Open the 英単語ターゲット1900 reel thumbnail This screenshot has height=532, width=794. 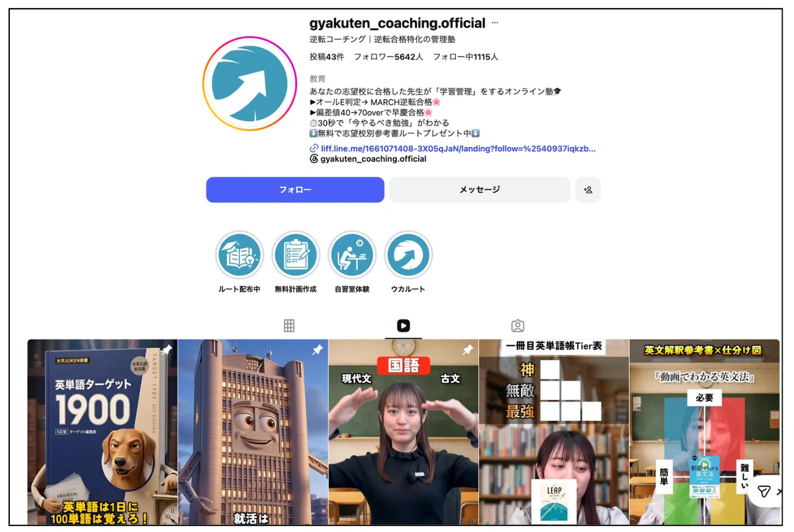103,432
